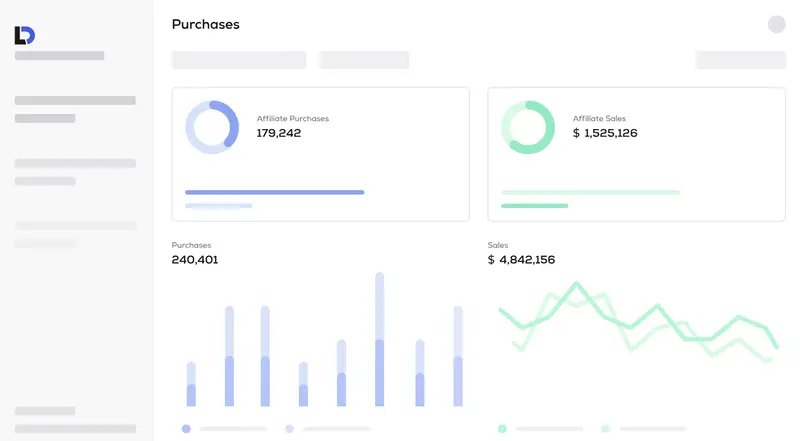The image size is (800, 441).
Task: Click the Affiliate Sales value $ 1,525,126
Action: (x=604, y=133)
